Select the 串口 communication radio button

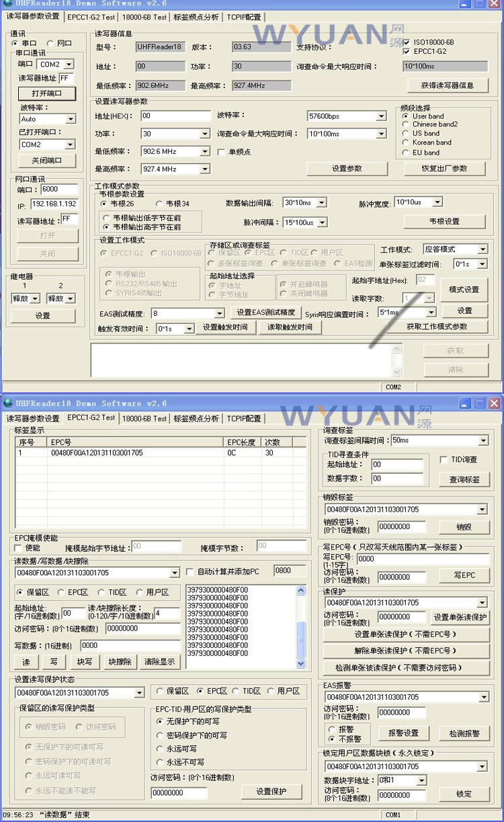coord(16,43)
